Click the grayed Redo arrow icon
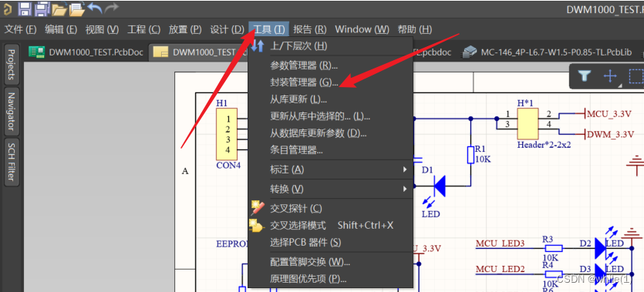This screenshot has height=292, width=644. pos(111,8)
